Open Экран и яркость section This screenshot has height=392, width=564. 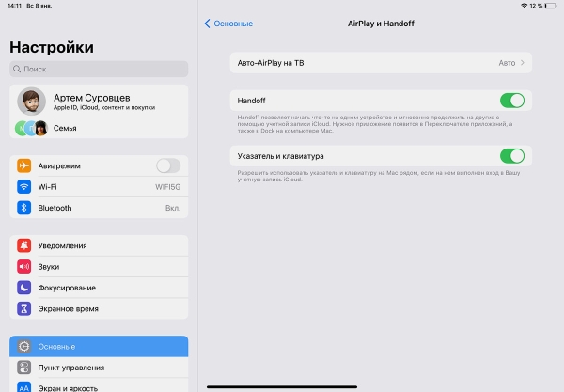click(x=99, y=385)
